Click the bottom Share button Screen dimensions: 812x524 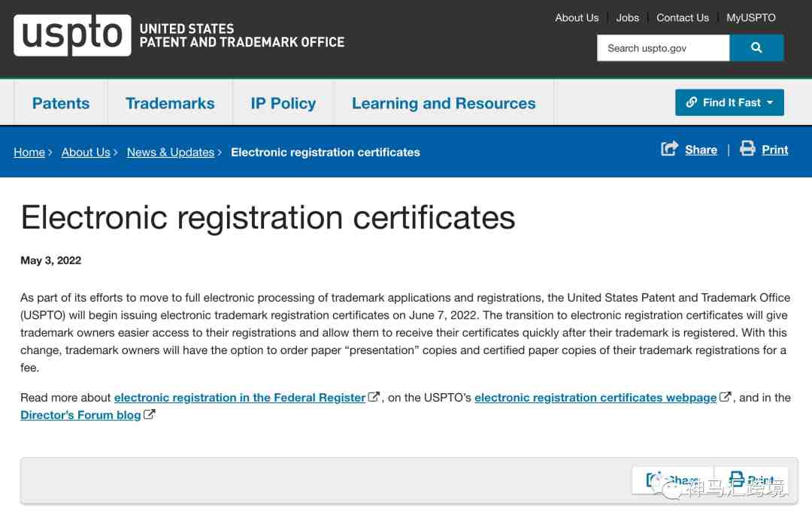pyautogui.click(x=673, y=480)
